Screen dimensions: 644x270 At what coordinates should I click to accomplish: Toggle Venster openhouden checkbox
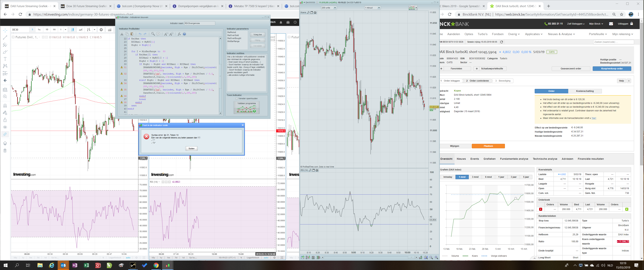click(236, 98)
